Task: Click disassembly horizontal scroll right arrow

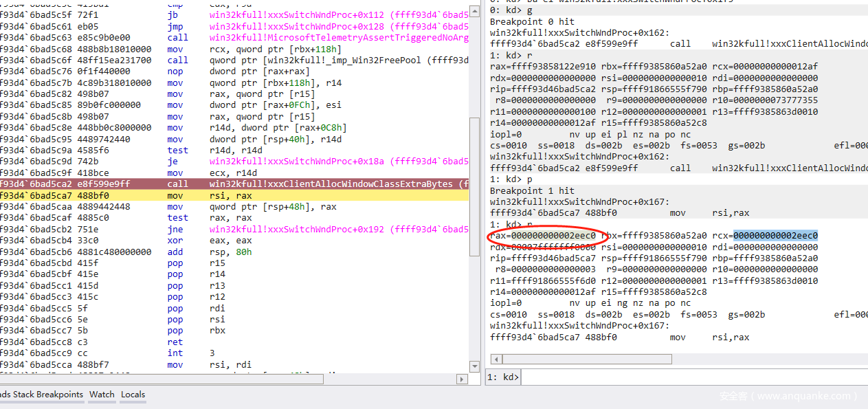Action: 463,379
